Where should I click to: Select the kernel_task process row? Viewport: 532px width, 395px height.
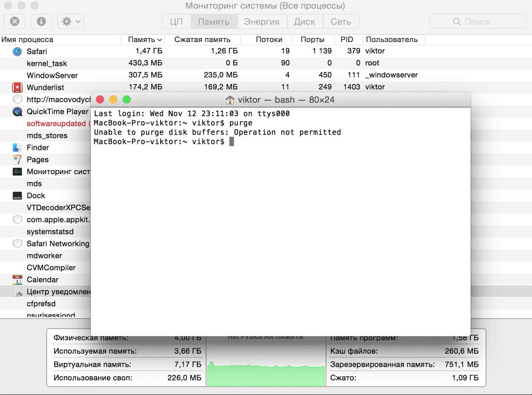(266, 63)
